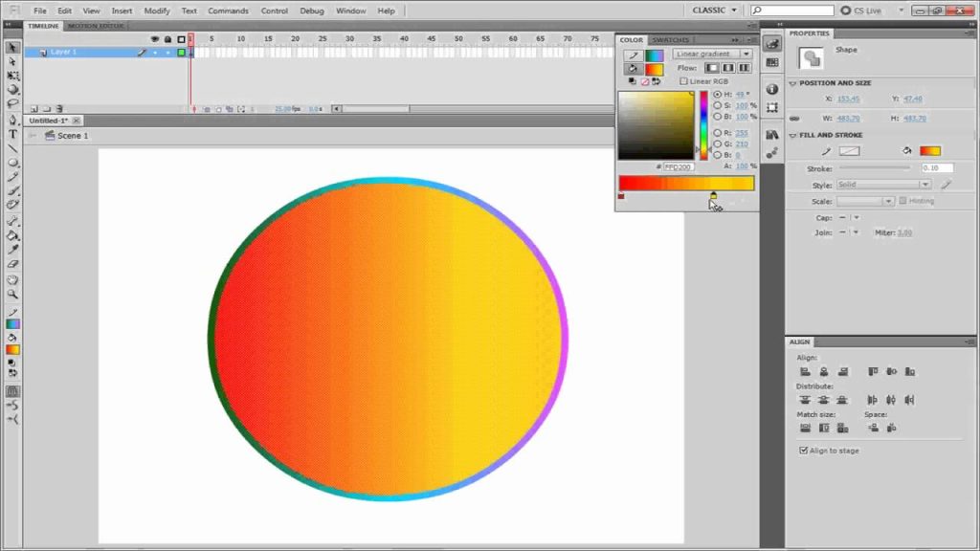Select the Brush tool
Viewport: 980px width, 551px height.
click(12, 191)
